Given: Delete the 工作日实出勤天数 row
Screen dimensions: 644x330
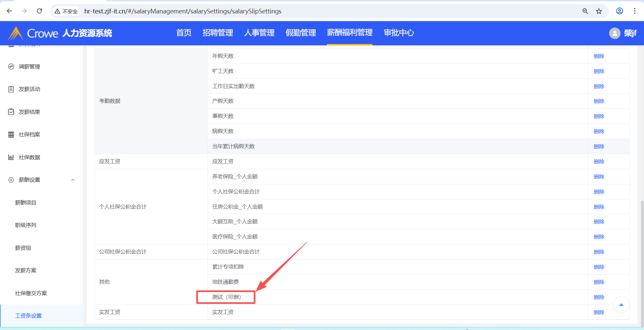Looking at the screenshot, I should [599, 86].
